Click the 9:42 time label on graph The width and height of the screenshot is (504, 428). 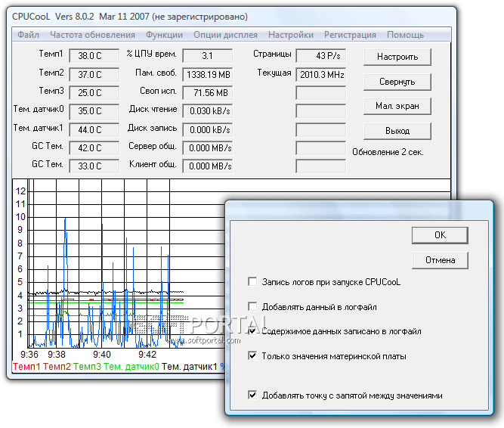pos(147,355)
